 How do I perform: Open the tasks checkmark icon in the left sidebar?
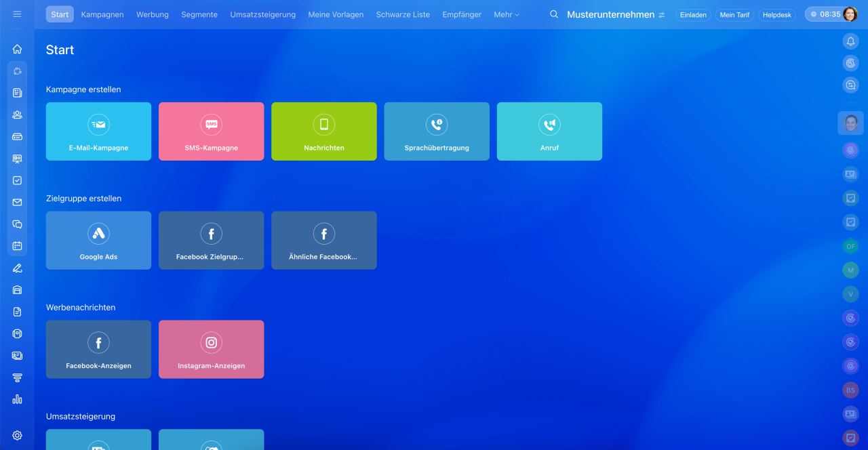(17, 180)
